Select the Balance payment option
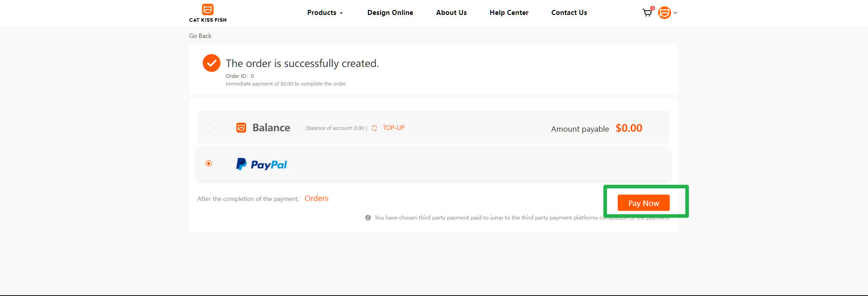This screenshot has width=868, height=296. click(x=209, y=128)
